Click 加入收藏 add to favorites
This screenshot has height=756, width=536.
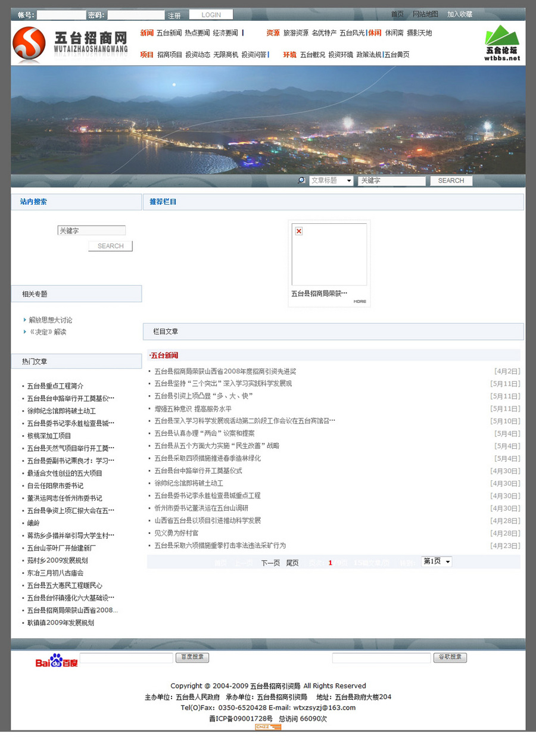460,14
